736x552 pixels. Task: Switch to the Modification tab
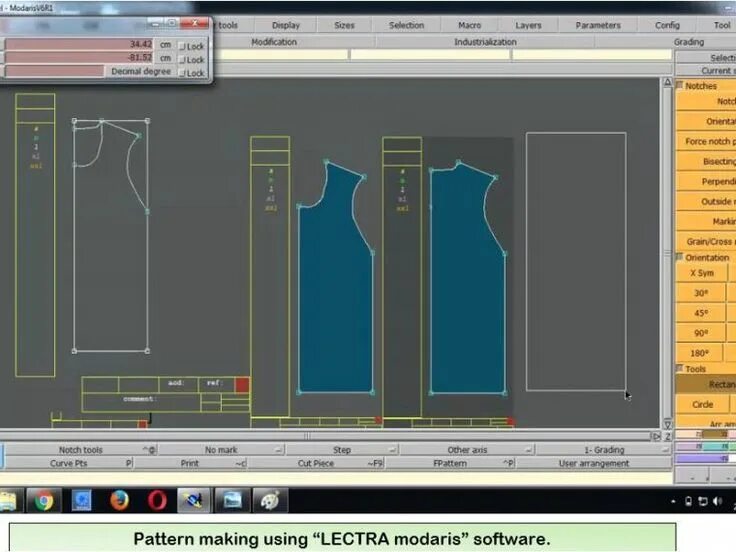[x=274, y=42]
